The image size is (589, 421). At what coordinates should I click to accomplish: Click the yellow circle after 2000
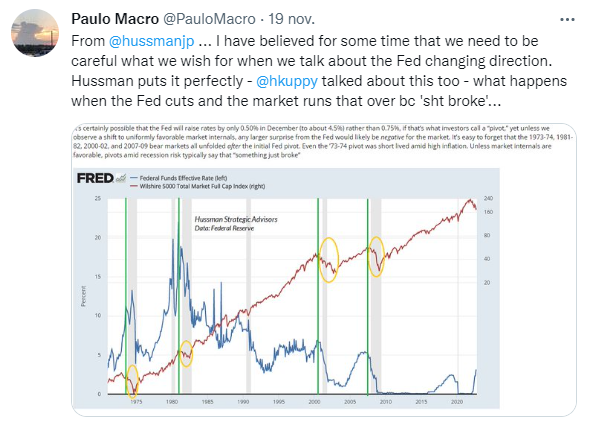[329, 260]
